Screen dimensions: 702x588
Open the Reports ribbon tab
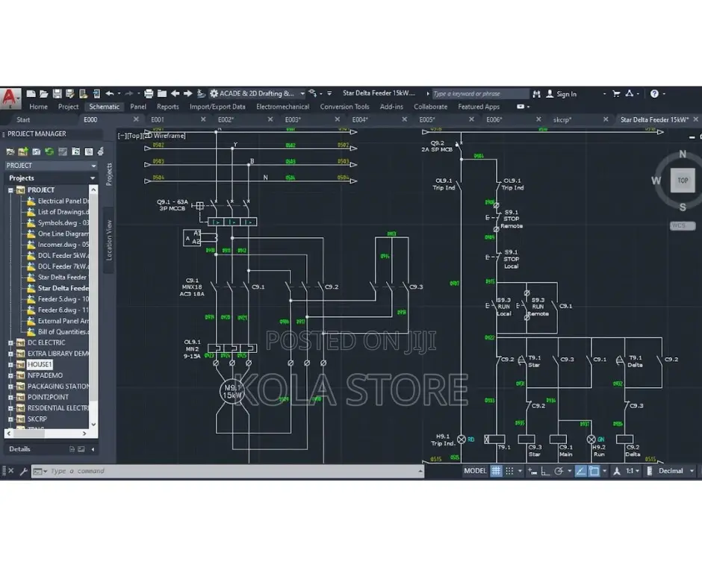167,107
